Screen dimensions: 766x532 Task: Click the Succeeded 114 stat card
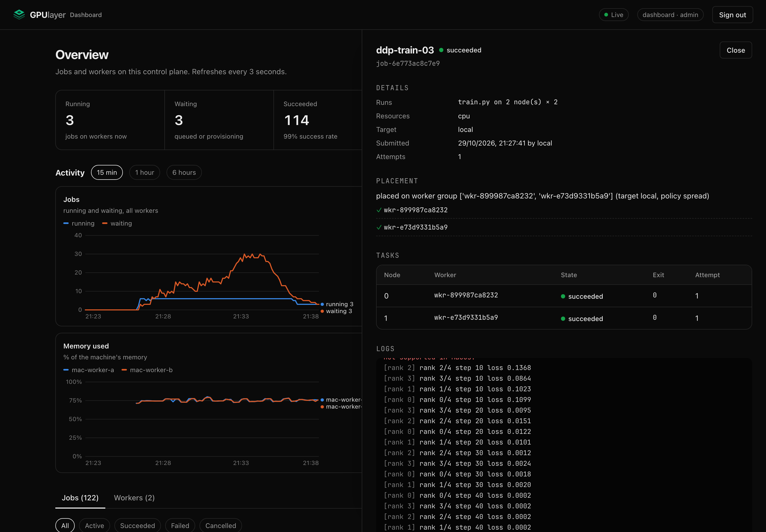tap(318, 120)
